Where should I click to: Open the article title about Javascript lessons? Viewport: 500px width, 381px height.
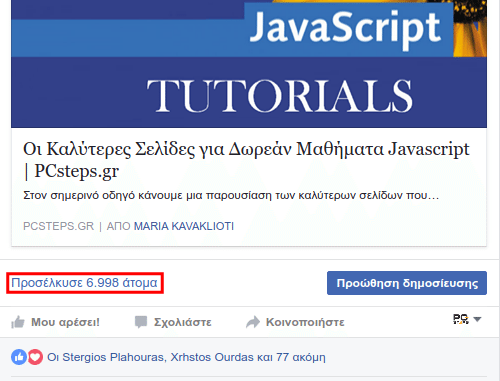coord(246,160)
